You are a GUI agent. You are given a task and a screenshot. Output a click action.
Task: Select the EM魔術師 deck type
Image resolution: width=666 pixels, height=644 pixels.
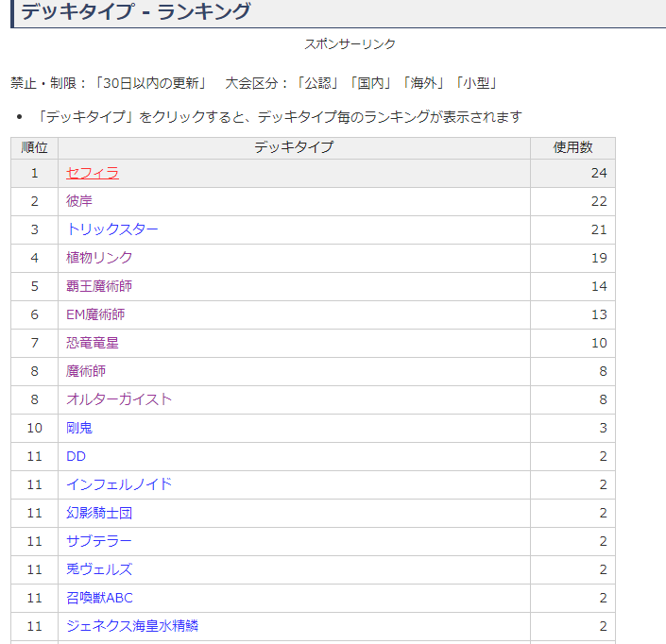pyautogui.click(x=95, y=314)
